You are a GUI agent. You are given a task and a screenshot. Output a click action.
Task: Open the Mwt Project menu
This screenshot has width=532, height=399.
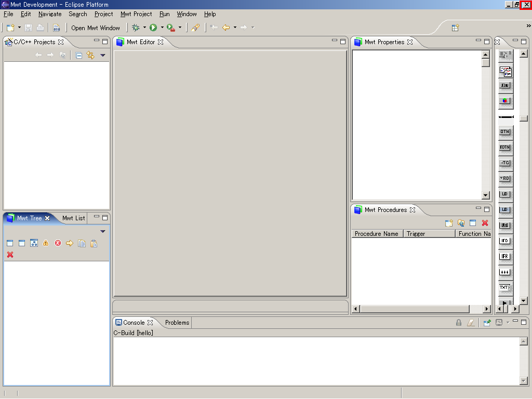pyautogui.click(x=136, y=14)
